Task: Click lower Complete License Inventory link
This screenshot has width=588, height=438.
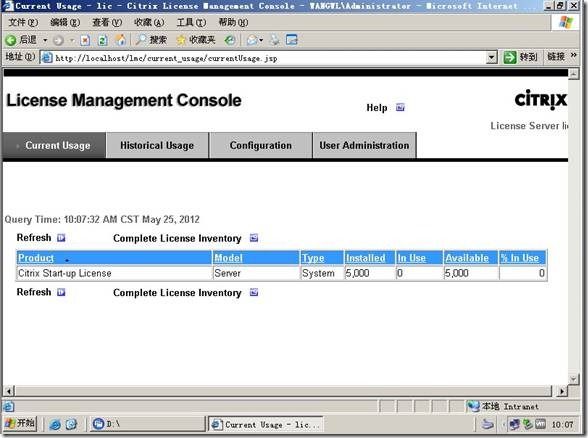Action: 177,293
